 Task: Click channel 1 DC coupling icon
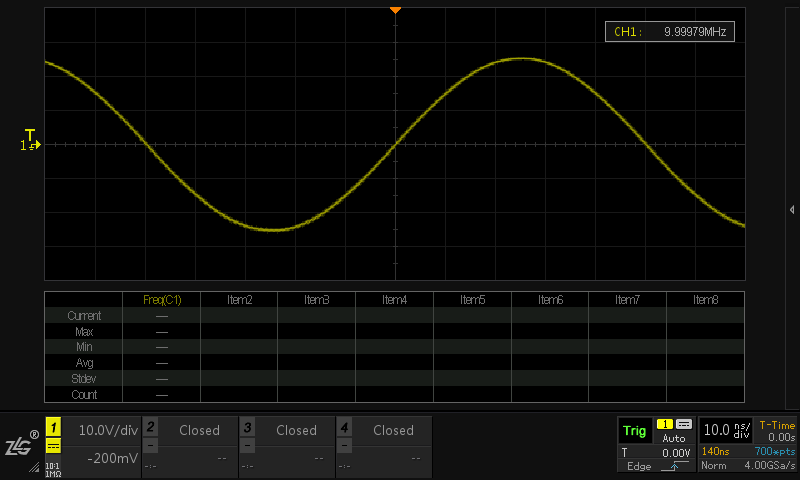(x=53, y=446)
